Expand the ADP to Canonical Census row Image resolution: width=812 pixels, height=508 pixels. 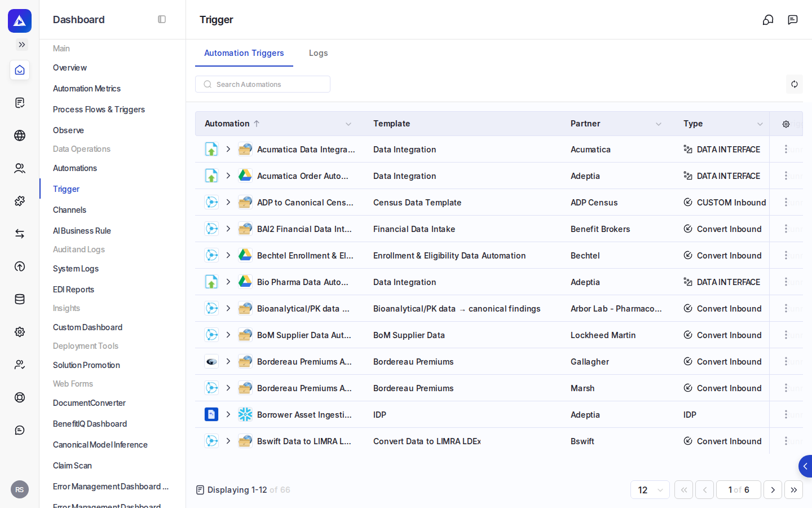click(x=228, y=202)
